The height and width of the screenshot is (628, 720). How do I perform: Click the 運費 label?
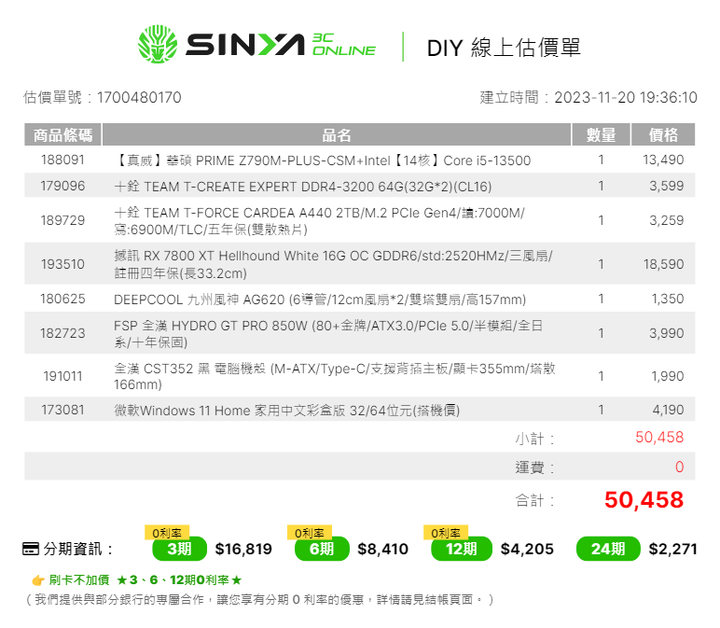click(534, 468)
